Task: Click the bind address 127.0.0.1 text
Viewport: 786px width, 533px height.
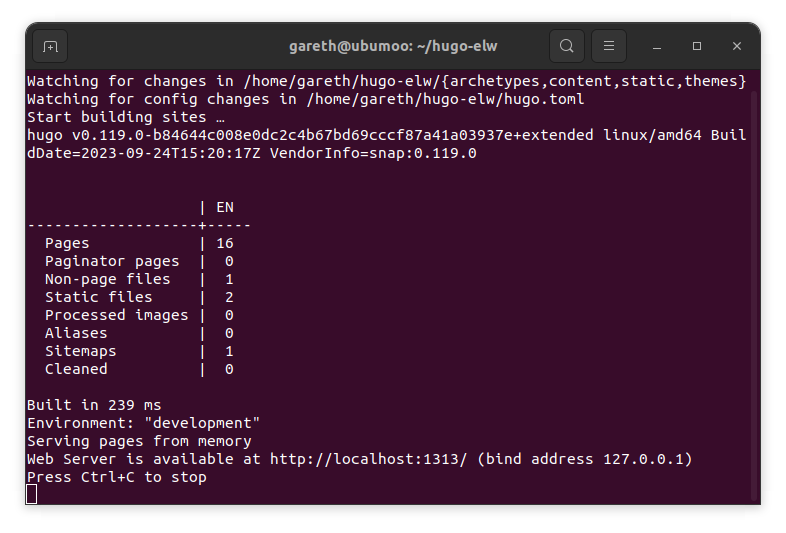Action: 584,459
